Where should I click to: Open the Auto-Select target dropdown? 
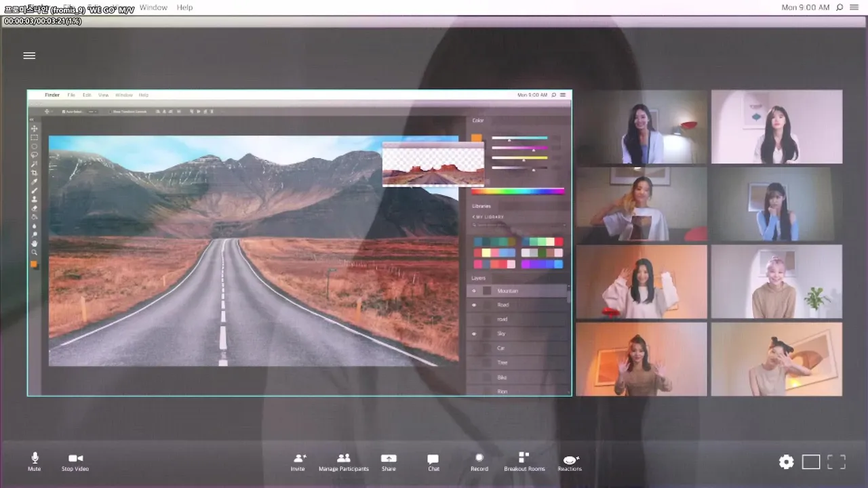pyautogui.click(x=93, y=111)
